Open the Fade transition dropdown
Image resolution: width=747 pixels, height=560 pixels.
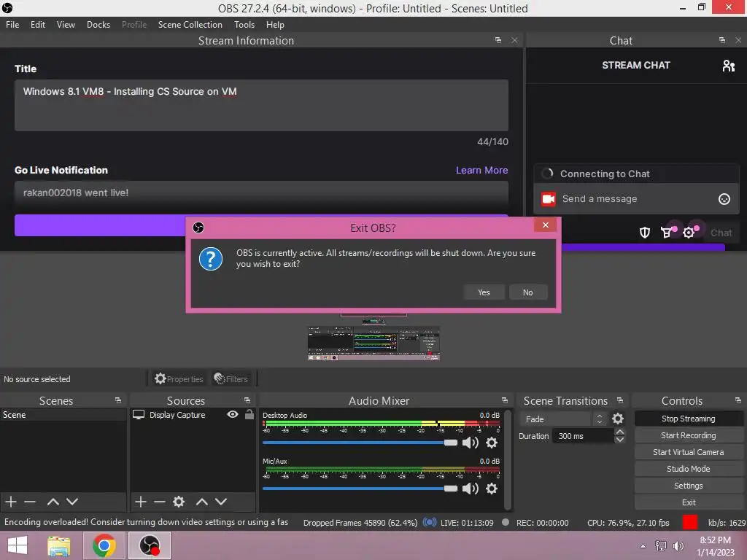562,419
